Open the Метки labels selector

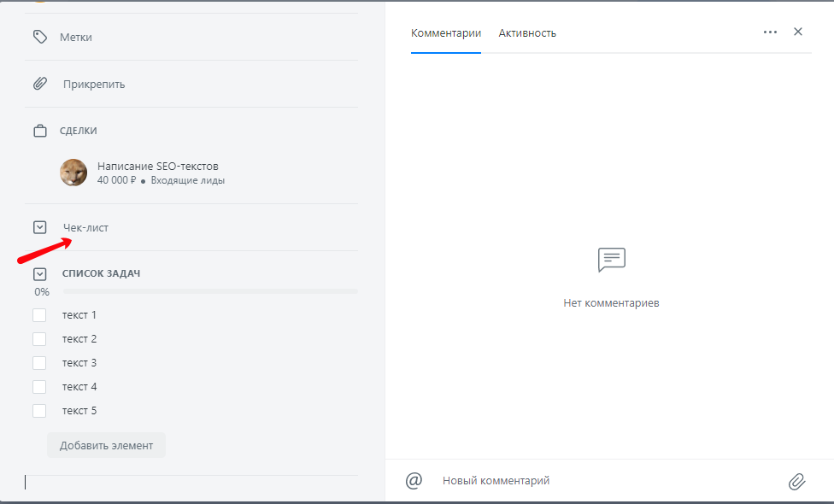click(75, 38)
